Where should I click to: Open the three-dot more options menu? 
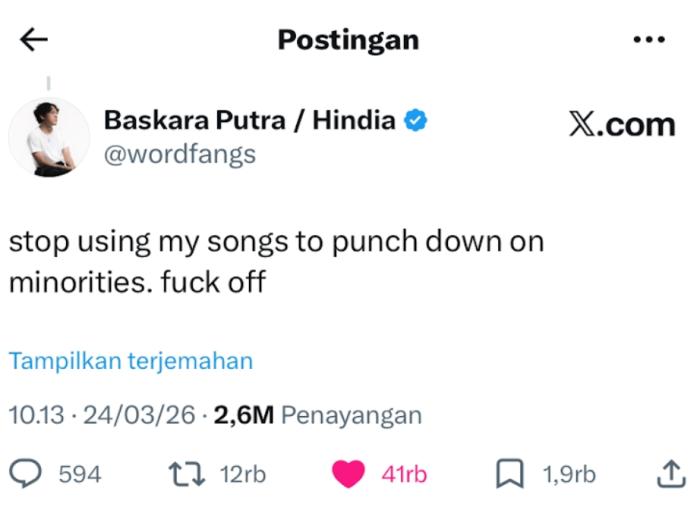[649, 39]
